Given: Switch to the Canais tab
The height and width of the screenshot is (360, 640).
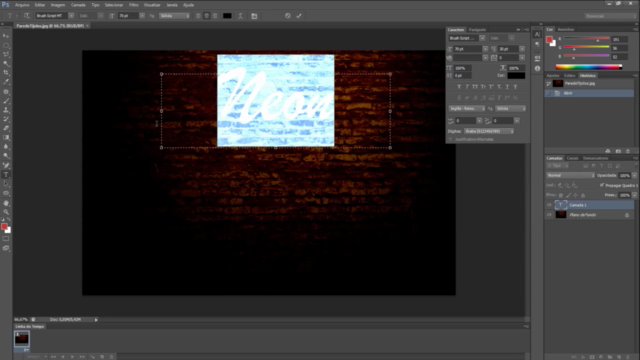Looking at the screenshot, I should click(572, 158).
